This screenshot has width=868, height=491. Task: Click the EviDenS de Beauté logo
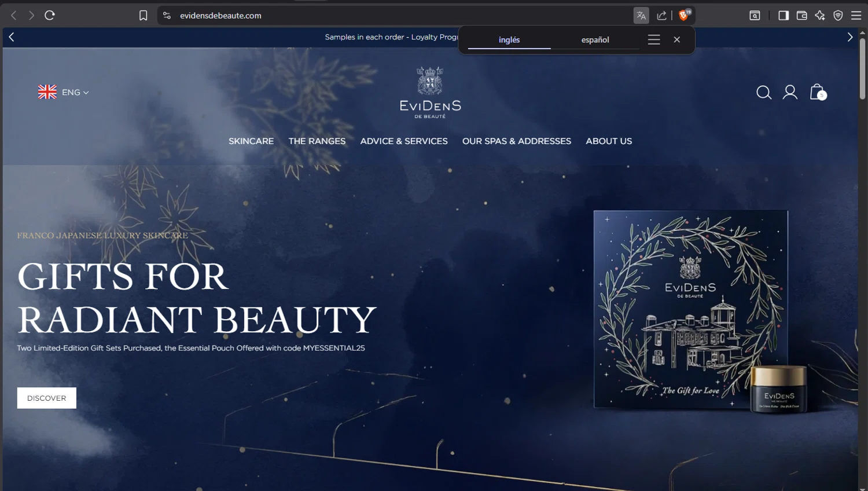pyautogui.click(x=430, y=93)
